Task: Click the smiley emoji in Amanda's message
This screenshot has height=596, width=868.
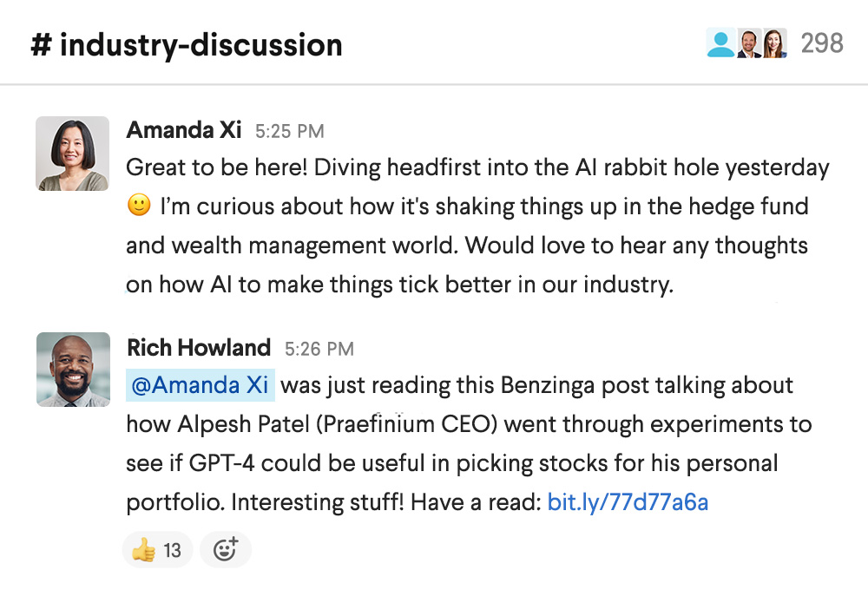Action: pyautogui.click(x=138, y=206)
